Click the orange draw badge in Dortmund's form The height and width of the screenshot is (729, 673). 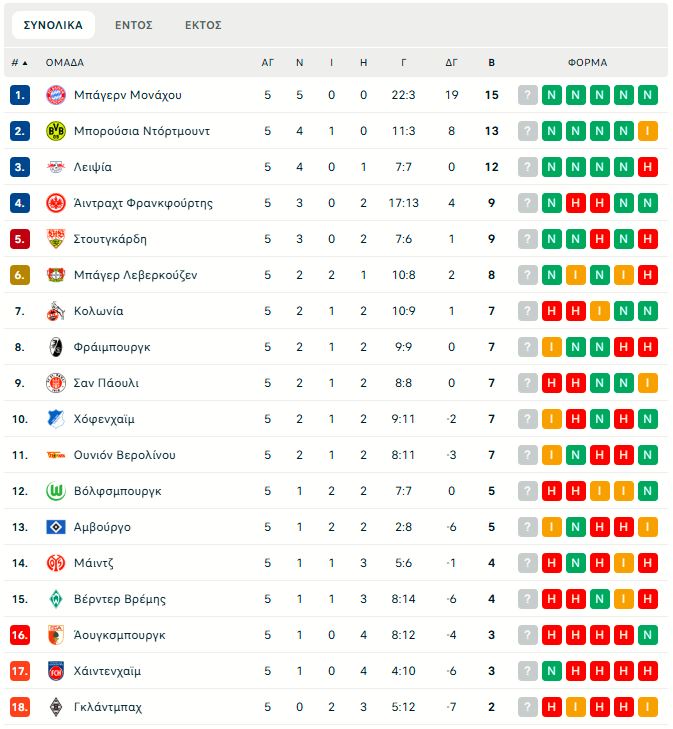[x=648, y=131]
